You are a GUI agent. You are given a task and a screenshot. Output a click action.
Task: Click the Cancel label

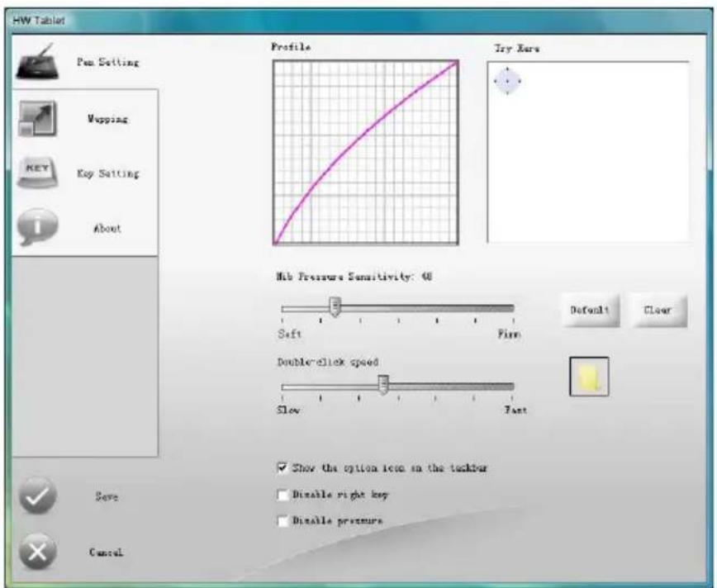click(x=106, y=552)
